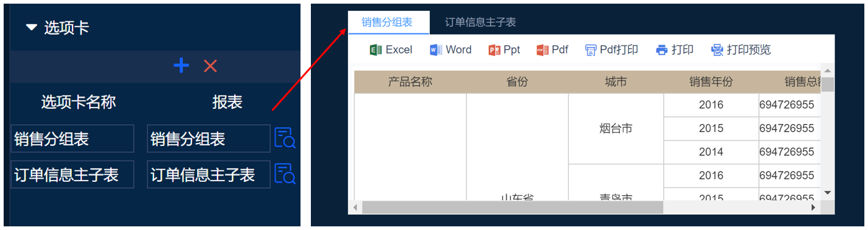Click the 销售年份 column header
Image resolution: width=868 pixels, height=230 pixels.
(x=711, y=82)
